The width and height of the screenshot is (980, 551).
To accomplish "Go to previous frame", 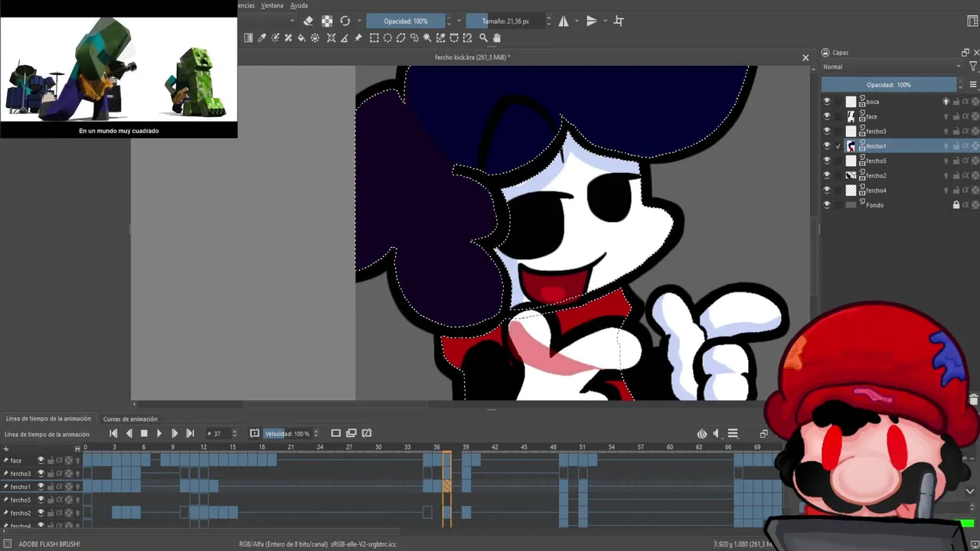I will [129, 434].
